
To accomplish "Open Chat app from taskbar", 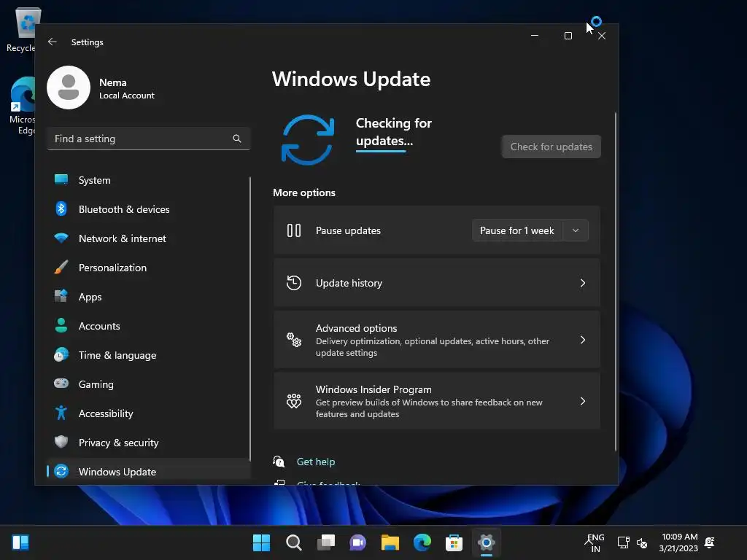I will 357,542.
